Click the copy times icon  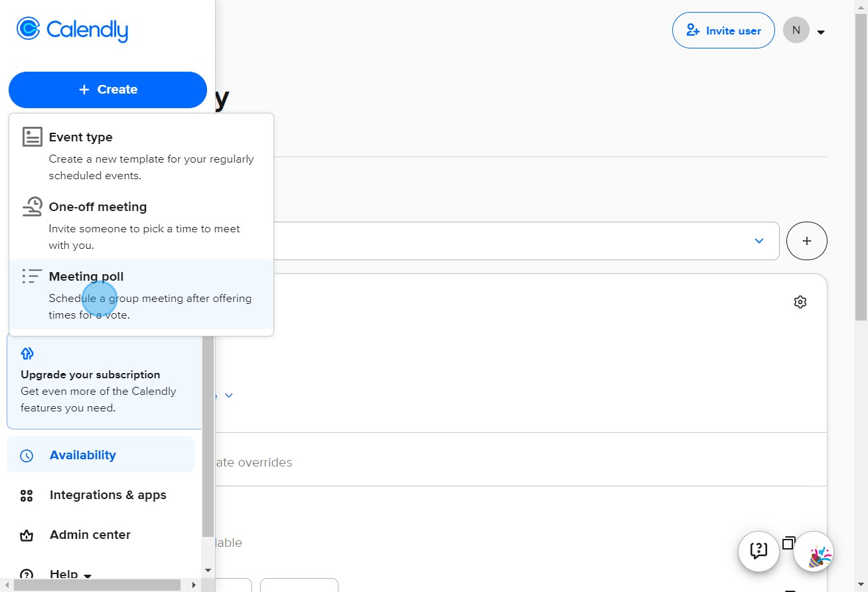pyautogui.click(x=788, y=542)
